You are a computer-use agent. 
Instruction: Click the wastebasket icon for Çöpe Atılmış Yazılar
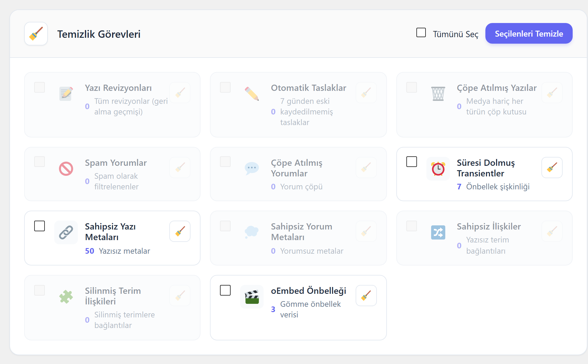[x=438, y=94]
